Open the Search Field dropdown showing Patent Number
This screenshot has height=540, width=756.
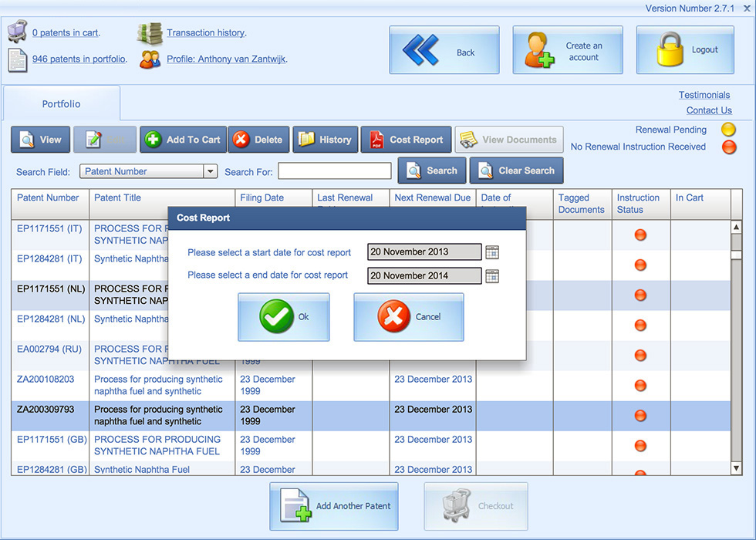(x=148, y=171)
